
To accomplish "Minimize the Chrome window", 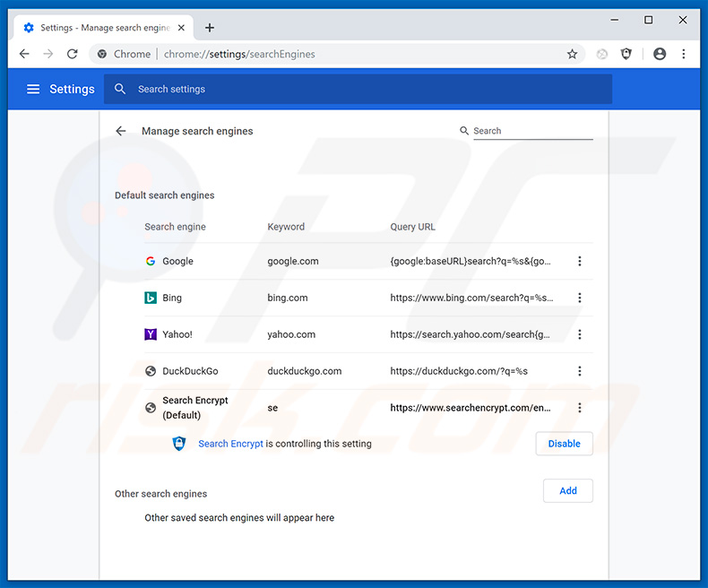I will pos(614,20).
